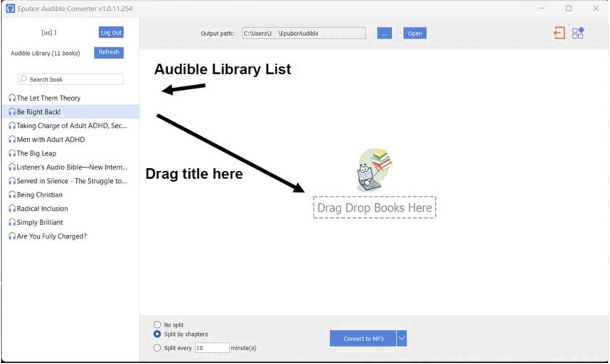The height and width of the screenshot is (364, 610).
Task: Click headphone icon beside Simply Brilliant
Action: click(x=12, y=223)
